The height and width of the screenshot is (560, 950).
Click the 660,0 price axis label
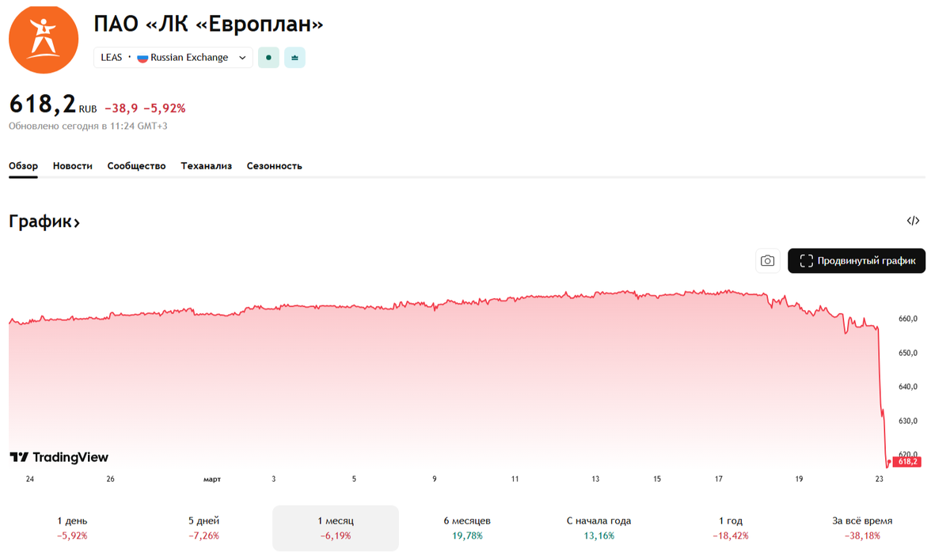907,319
